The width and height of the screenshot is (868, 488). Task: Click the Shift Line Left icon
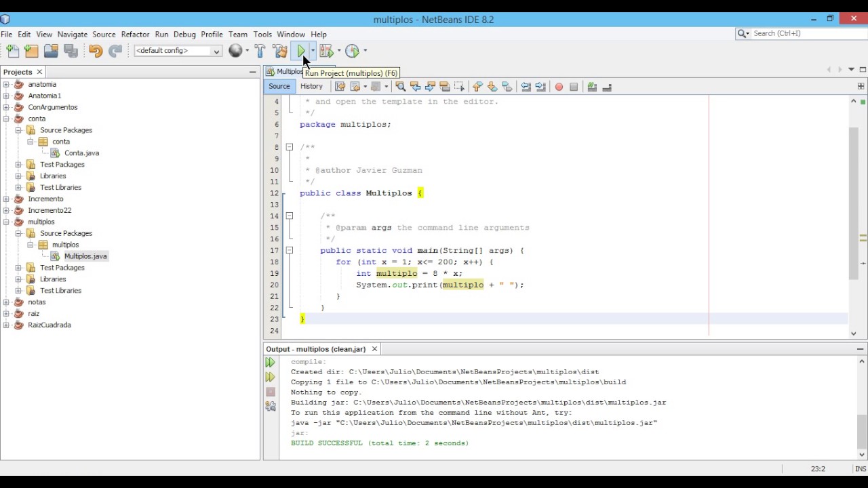coord(526,87)
